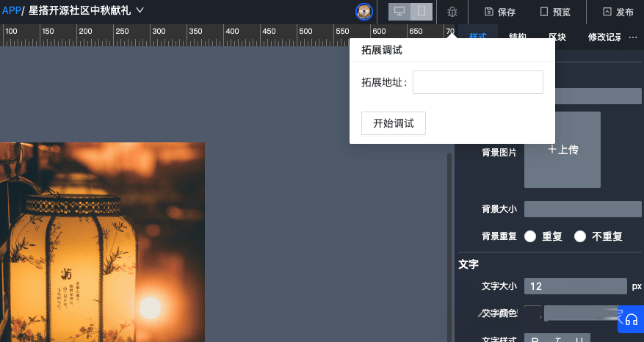Click the 文字大小 font size field

pyautogui.click(x=575, y=286)
